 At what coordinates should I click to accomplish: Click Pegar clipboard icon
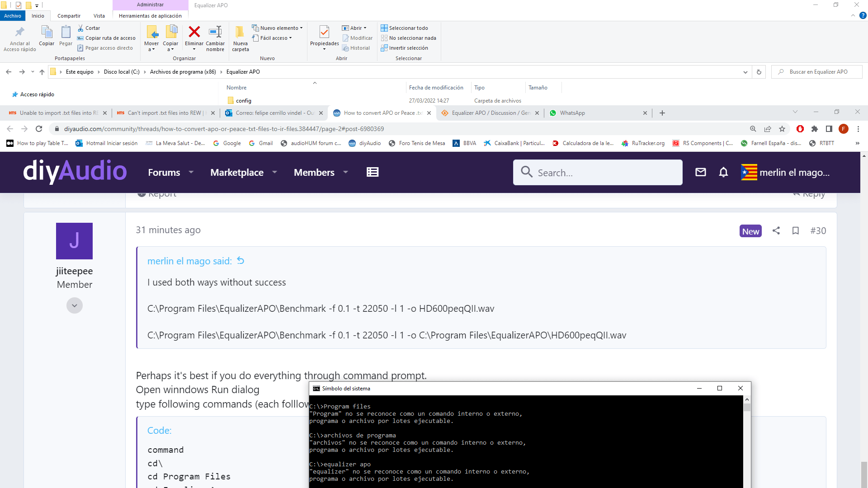coord(66,32)
